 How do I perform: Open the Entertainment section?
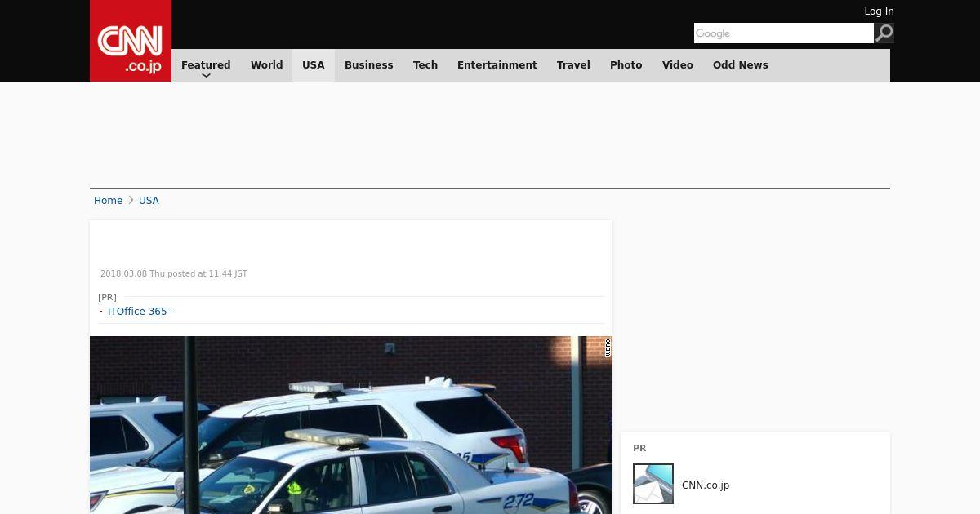pos(497,65)
